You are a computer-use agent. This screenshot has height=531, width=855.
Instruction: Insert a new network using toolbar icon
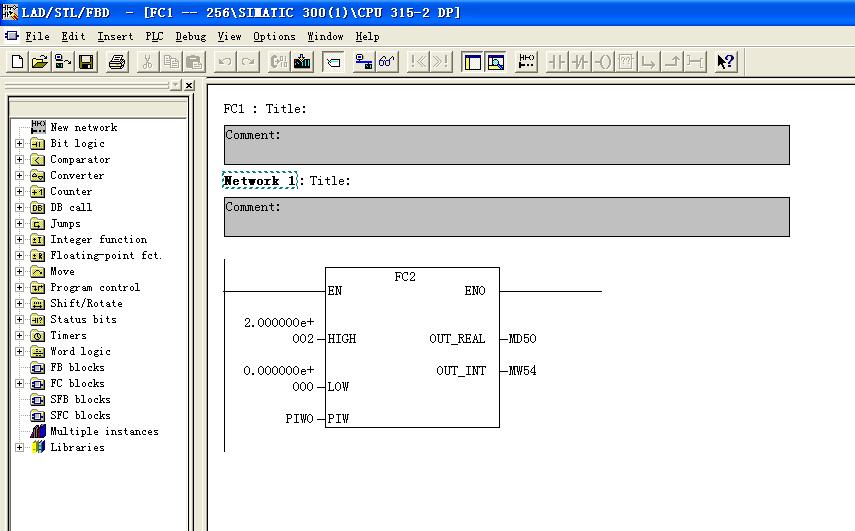click(x=527, y=62)
